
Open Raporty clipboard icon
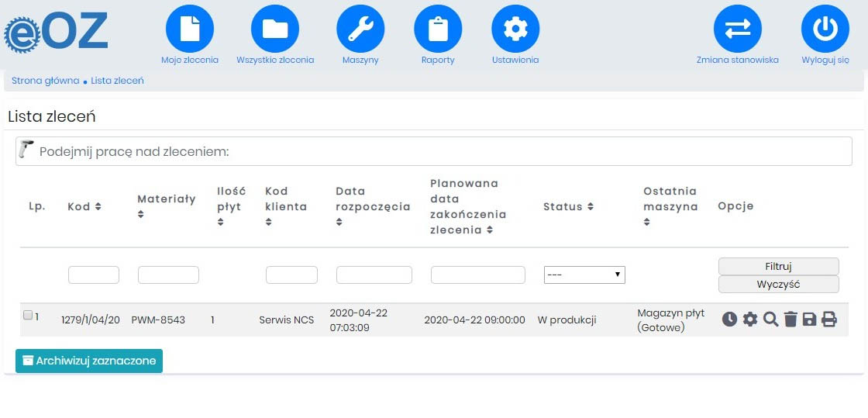tap(438, 29)
